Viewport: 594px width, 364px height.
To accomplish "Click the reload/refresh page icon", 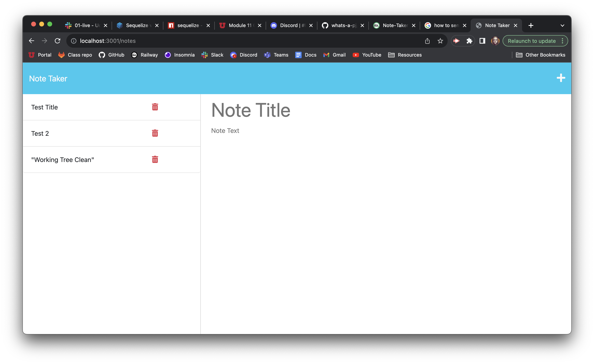I will pyautogui.click(x=58, y=41).
